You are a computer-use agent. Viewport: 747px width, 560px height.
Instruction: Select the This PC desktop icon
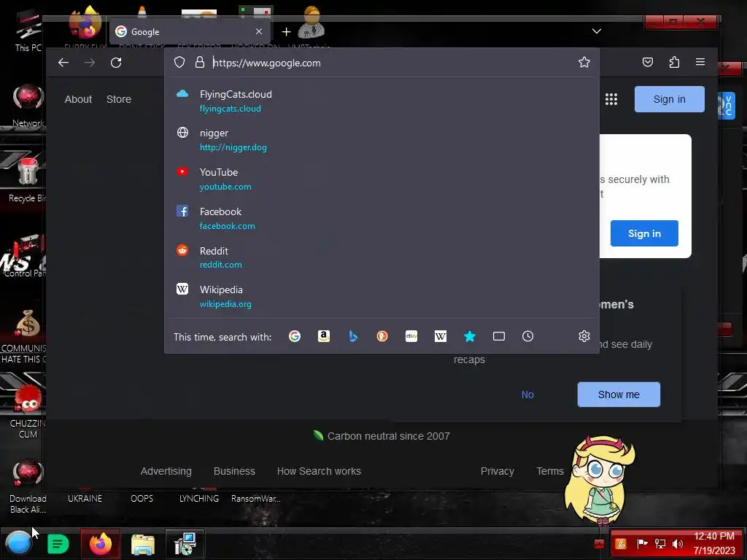(28, 31)
